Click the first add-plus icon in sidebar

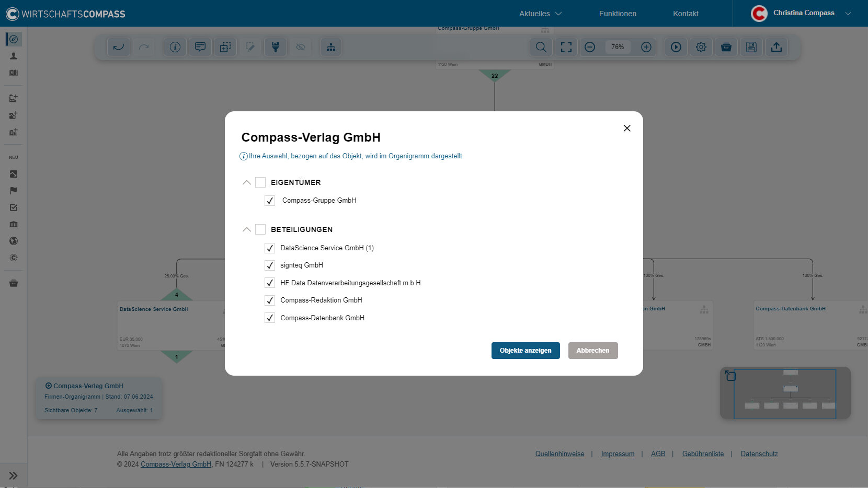(x=14, y=98)
